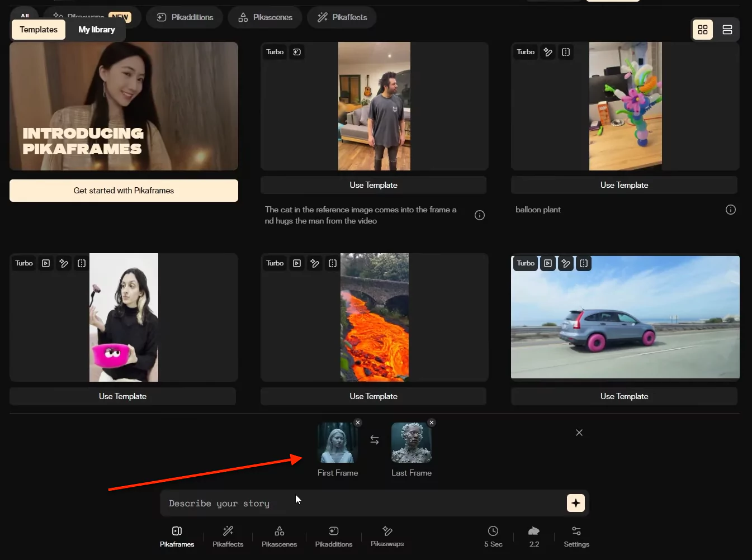Select the Pikascenes tool in bottom bar
The height and width of the screenshot is (560, 752).
click(x=280, y=537)
